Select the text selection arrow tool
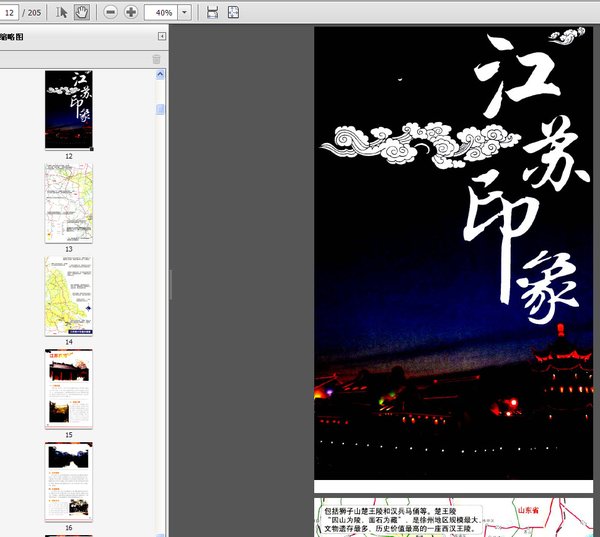The width and height of the screenshot is (600, 537). (x=61, y=12)
